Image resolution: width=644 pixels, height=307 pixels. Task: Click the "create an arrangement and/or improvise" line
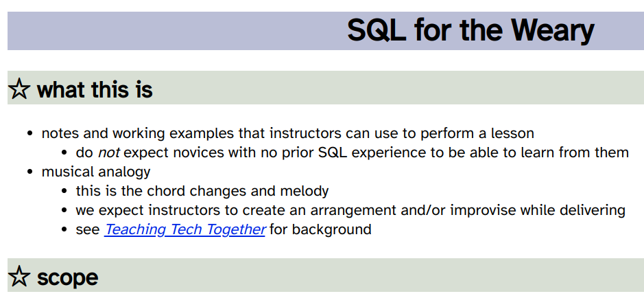pos(350,210)
